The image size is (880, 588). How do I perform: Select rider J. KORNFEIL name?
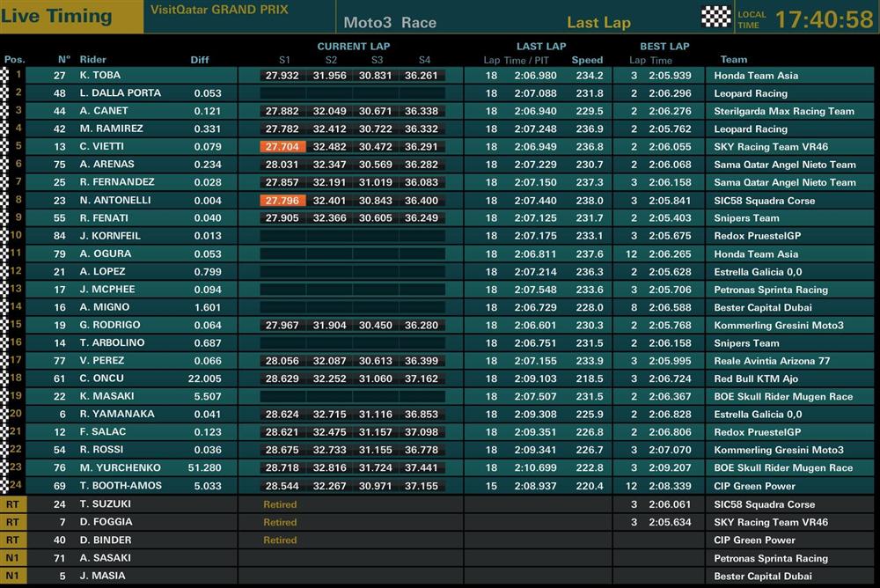pos(110,236)
